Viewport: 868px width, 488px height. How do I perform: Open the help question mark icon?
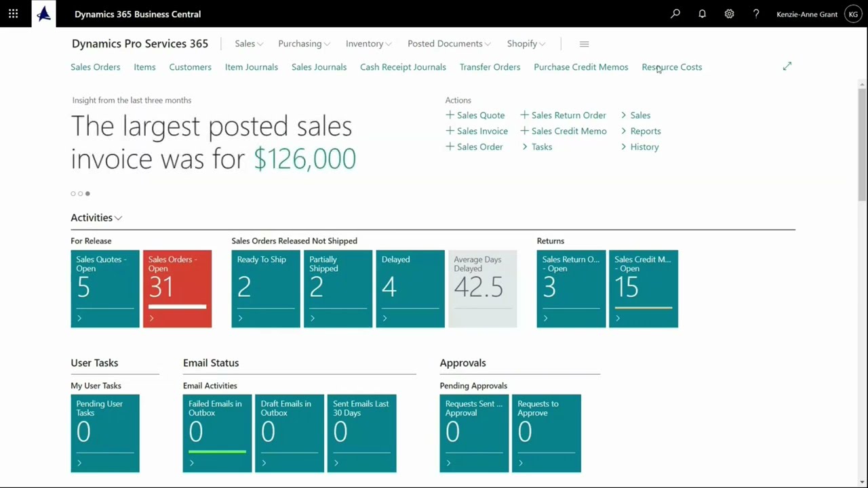tap(756, 14)
